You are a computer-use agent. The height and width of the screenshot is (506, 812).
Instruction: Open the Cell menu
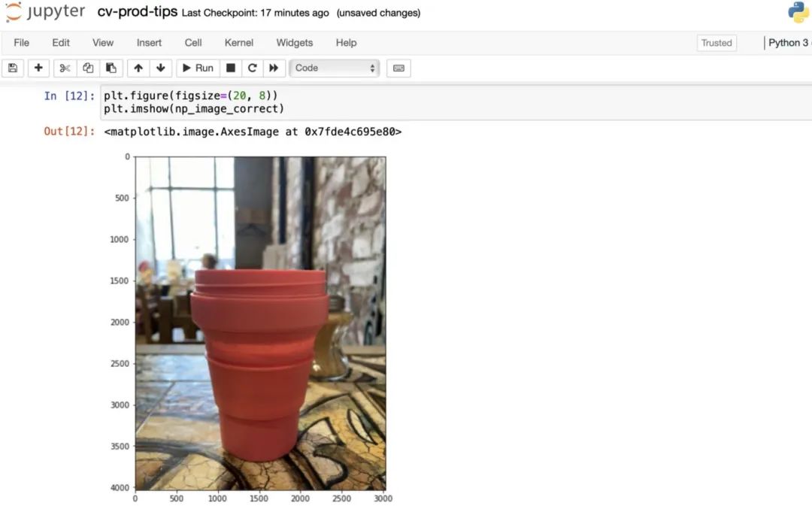point(193,42)
